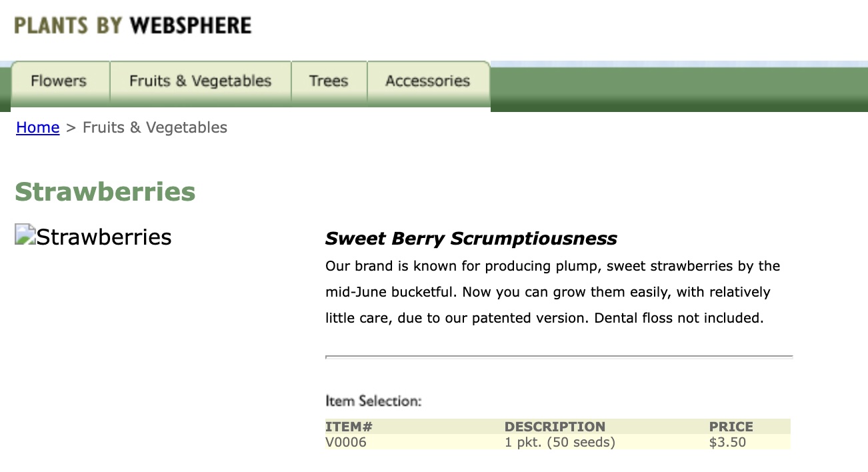The image size is (868, 472).
Task: Select the Trees tab
Action: (x=329, y=81)
